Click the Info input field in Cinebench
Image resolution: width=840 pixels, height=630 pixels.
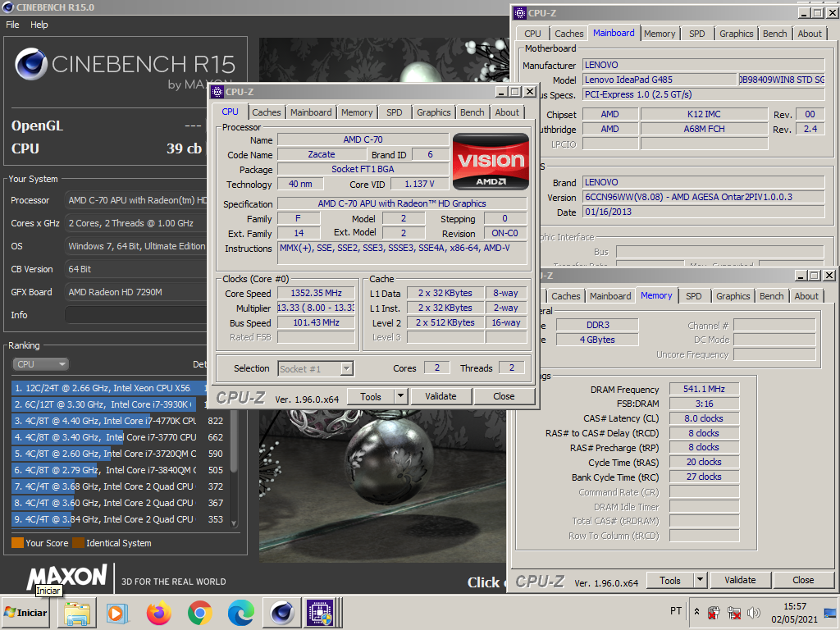pyautogui.click(x=136, y=315)
